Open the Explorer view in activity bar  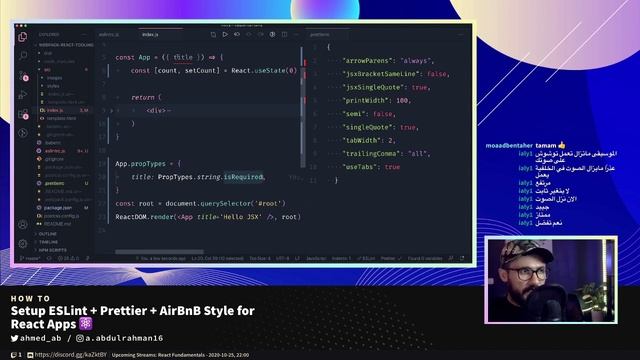[x=23, y=37]
